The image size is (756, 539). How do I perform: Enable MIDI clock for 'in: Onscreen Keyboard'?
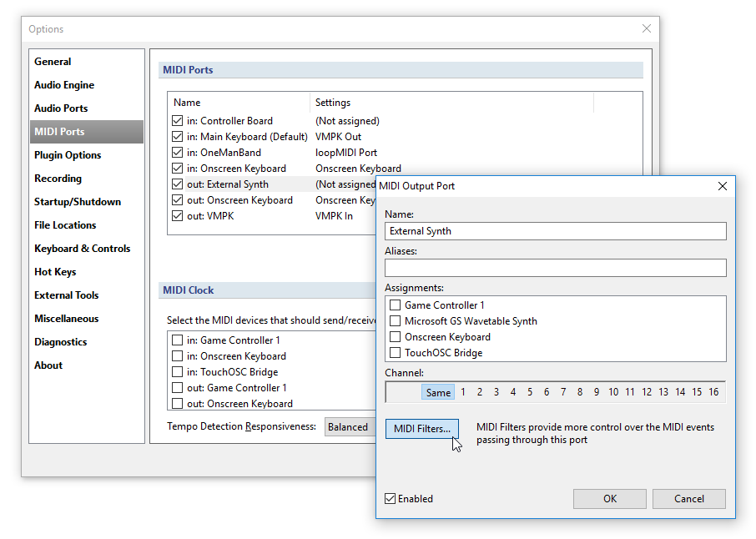[x=178, y=356]
